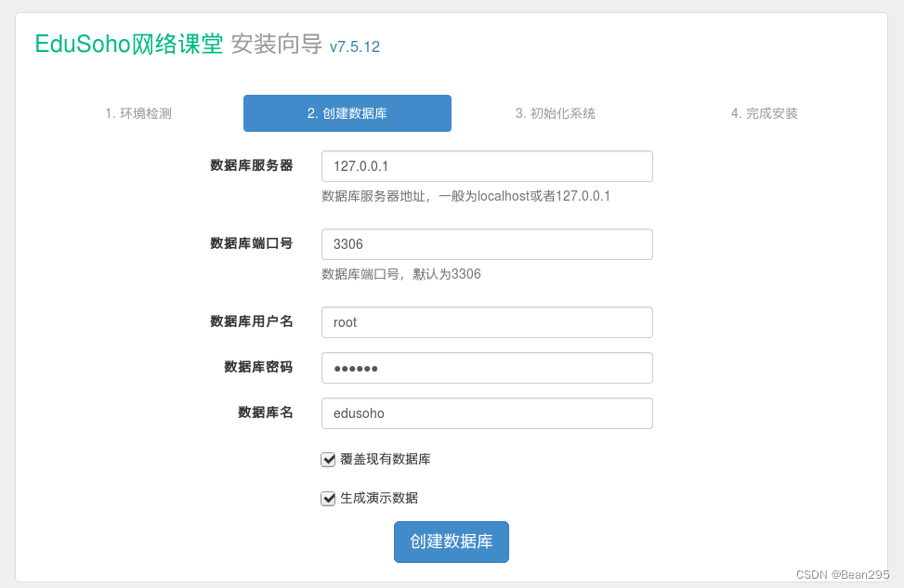Click the hint text 数据库端口号，默认为3306
This screenshot has width=904, height=588.
pos(401,274)
